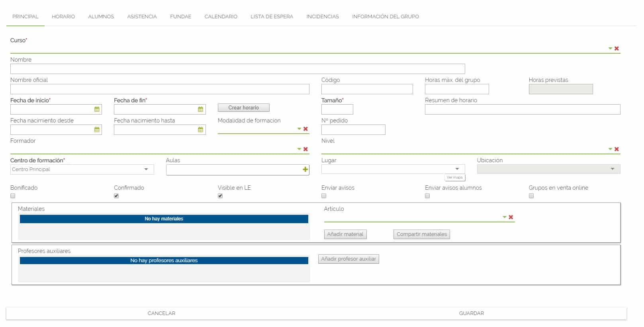Focus Horas máx. del grupo field
Screen dimensions: 644x327
point(457,89)
